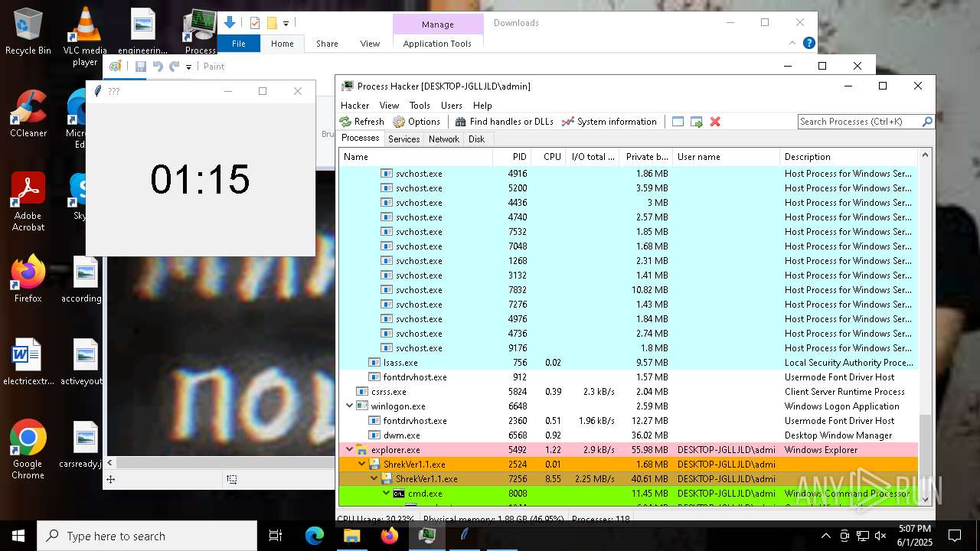Sort by the Description column header
980x551 pixels.
pyautogui.click(x=848, y=157)
